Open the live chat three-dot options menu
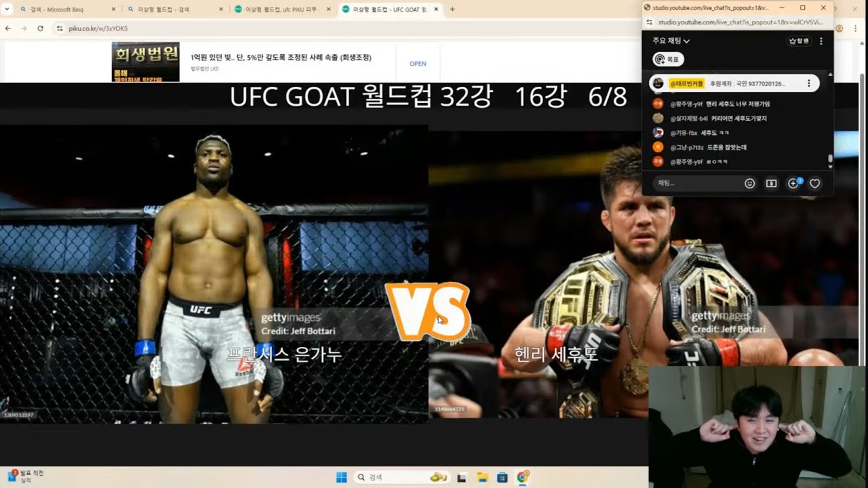Image resolution: width=868 pixels, height=488 pixels. (x=821, y=41)
